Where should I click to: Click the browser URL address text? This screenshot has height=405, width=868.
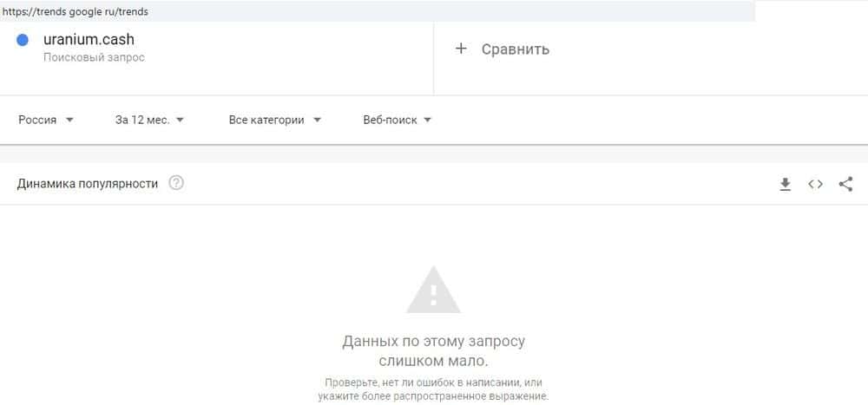74,11
